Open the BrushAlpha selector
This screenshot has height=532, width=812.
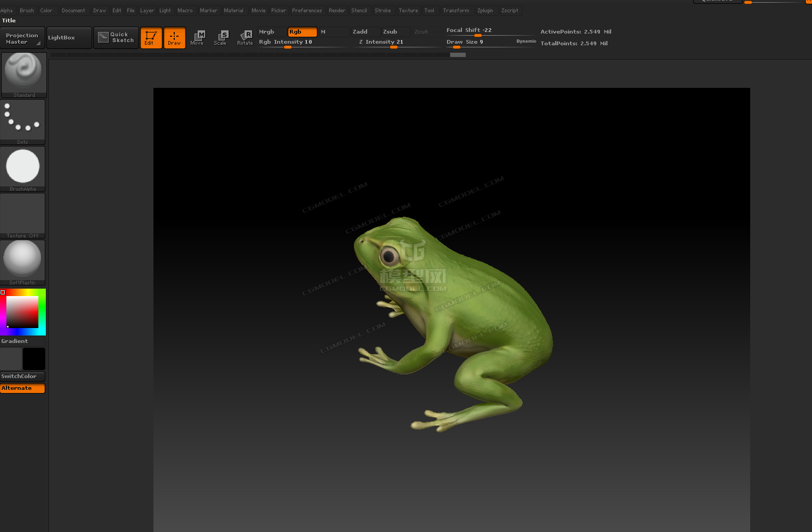[23, 169]
